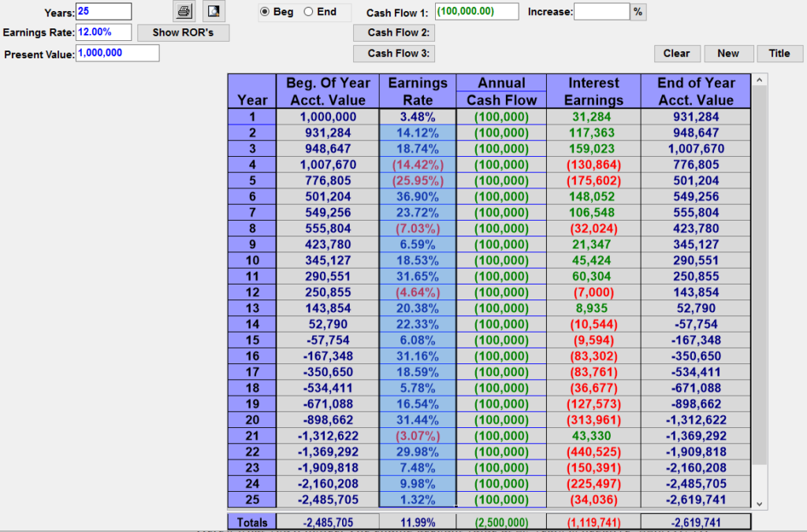Click the Clear button
This screenshot has width=807, height=532.
676,54
